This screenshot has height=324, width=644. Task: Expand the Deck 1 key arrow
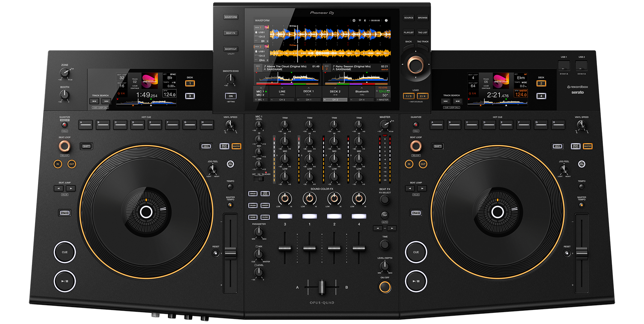click(267, 41)
